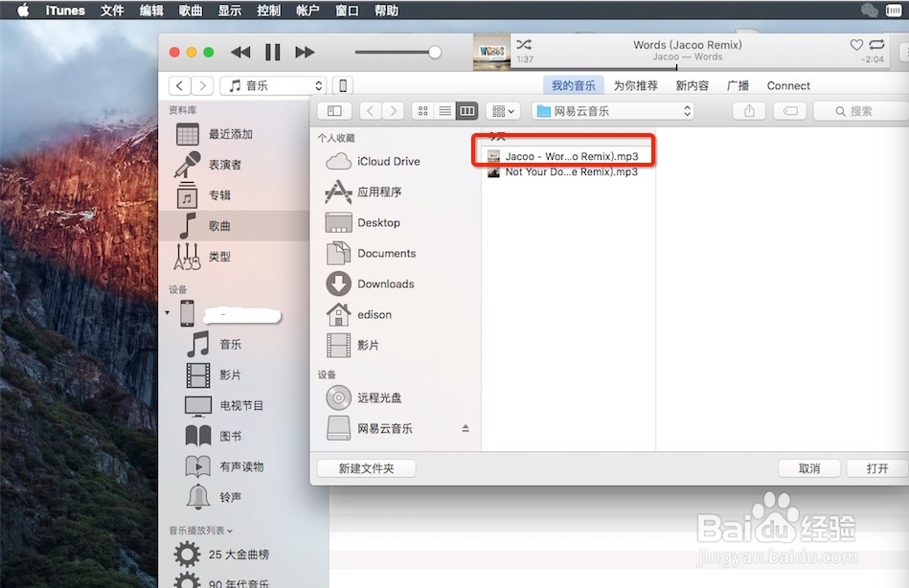Click the 新建文件夹 button
Screen dimensions: 909x588
tap(366, 468)
